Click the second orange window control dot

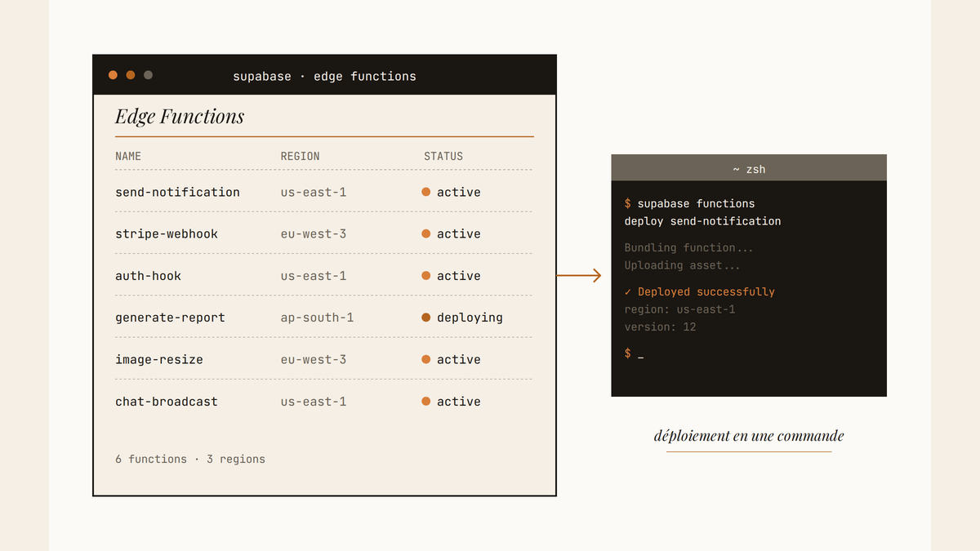(x=131, y=75)
